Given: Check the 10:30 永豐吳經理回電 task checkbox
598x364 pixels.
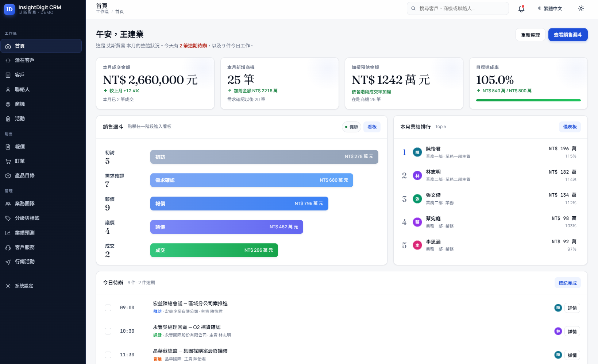Looking at the screenshot, I should point(108,331).
